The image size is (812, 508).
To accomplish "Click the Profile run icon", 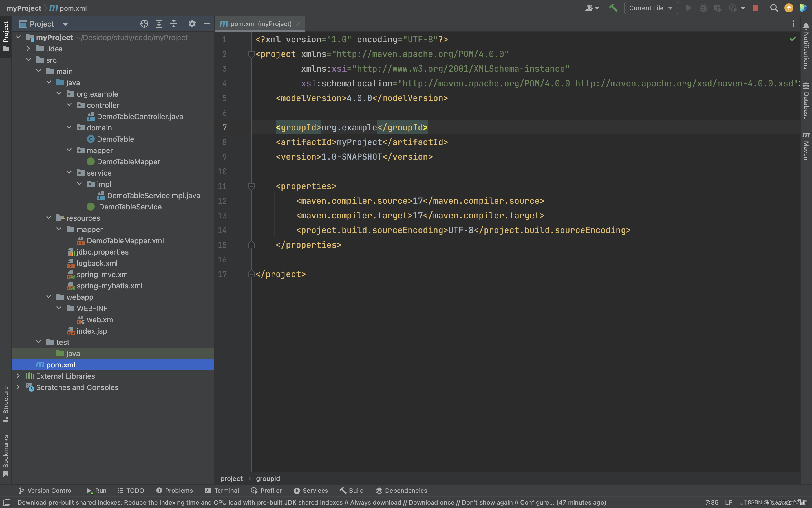I will (733, 8).
